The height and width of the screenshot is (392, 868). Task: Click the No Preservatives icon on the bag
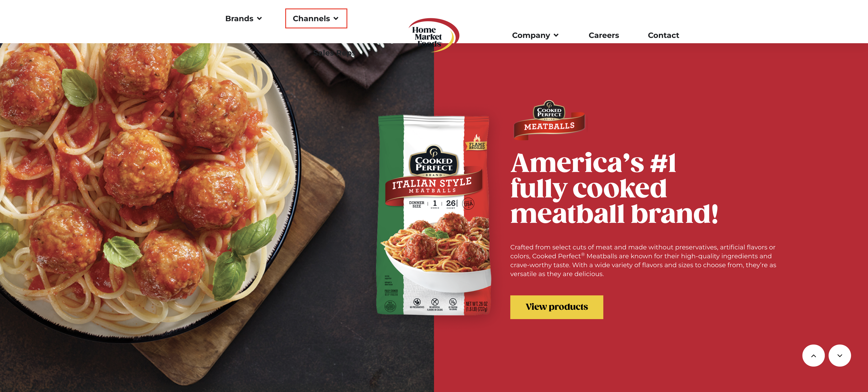pos(417,303)
